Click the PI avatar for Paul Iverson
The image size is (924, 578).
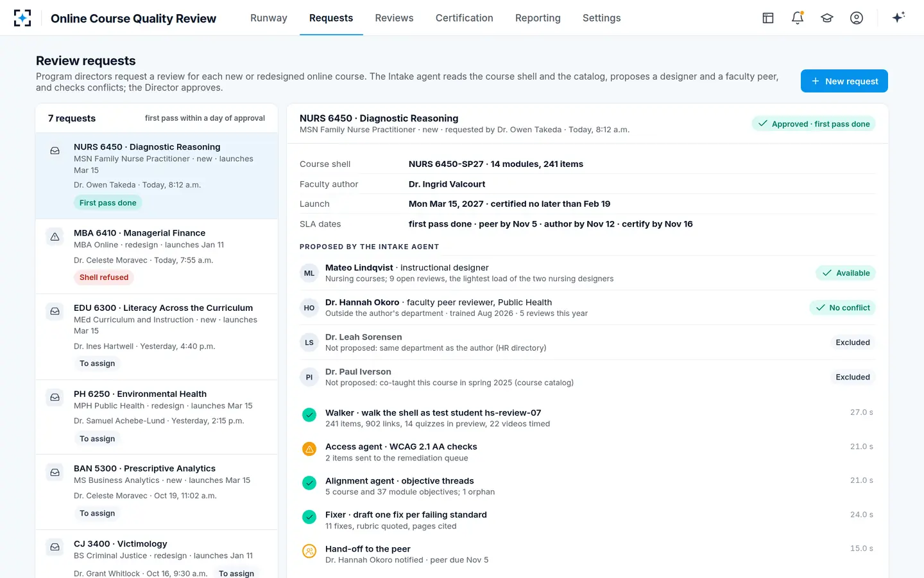coord(309,377)
